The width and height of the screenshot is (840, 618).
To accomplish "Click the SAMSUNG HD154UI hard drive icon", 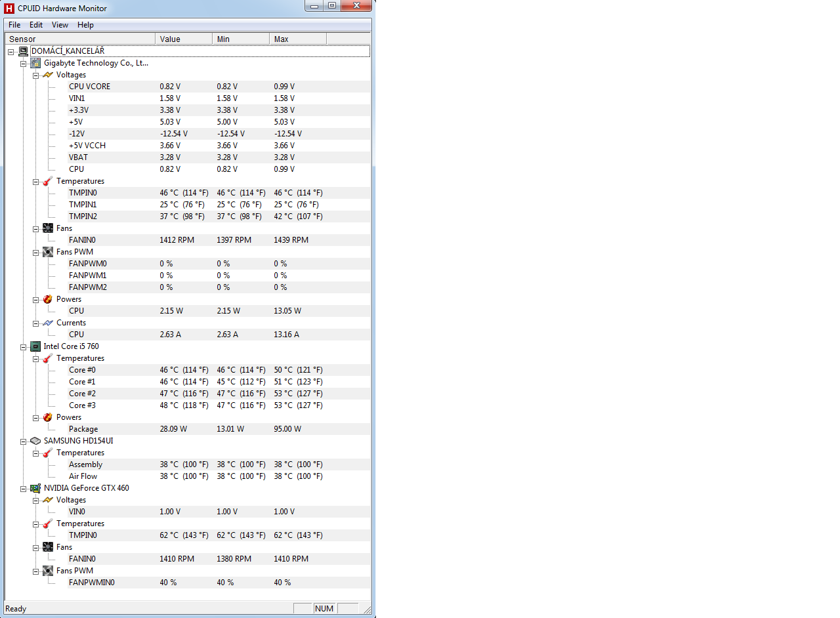I will (x=35, y=441).
